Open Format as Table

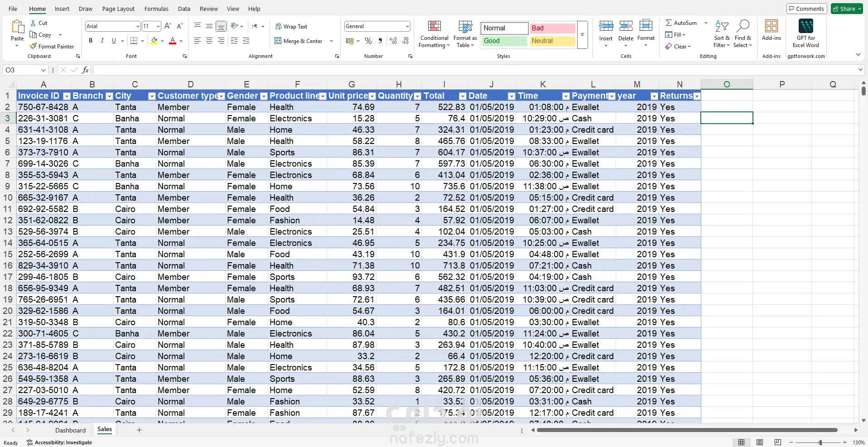tap(465, 34)
